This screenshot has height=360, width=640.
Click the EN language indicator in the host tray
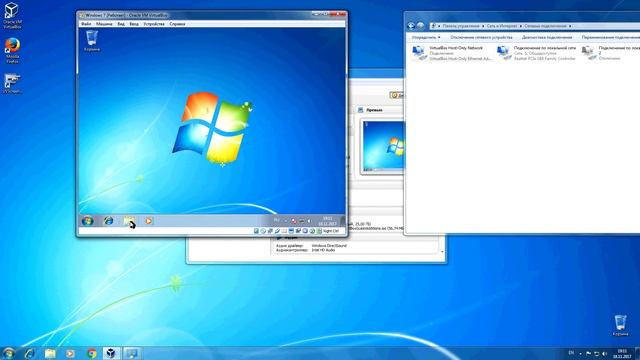pos(571,353)
